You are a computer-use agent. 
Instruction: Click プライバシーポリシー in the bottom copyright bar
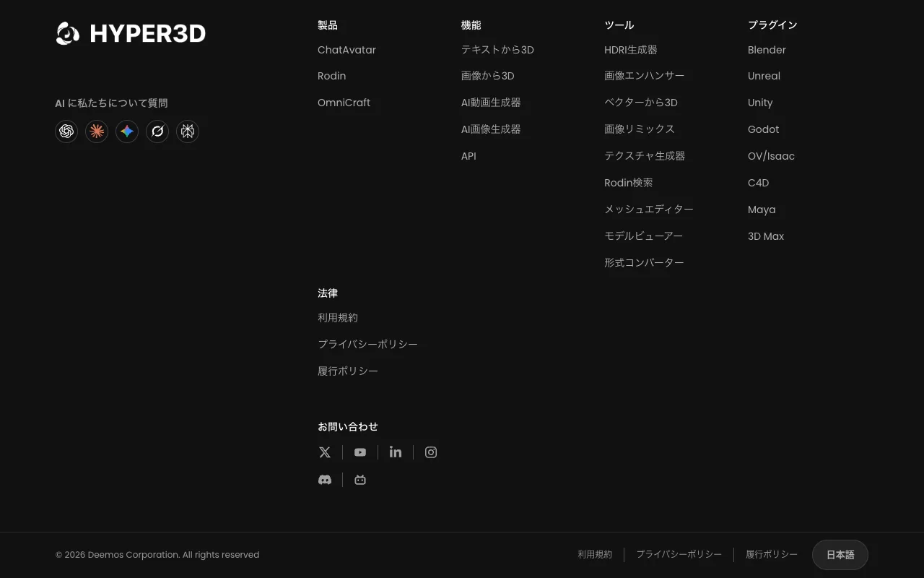coord(679,555)
